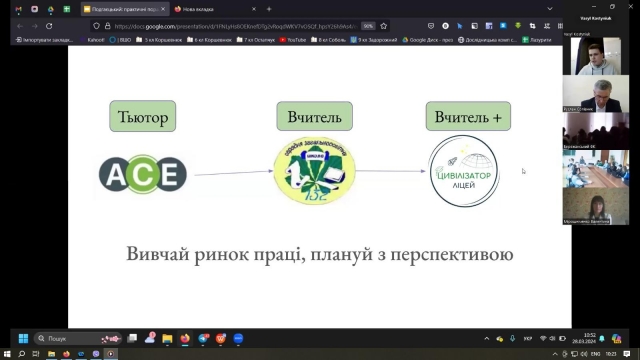Open the YouTube bookmark
Screen dimensions: 640x360
293,40
